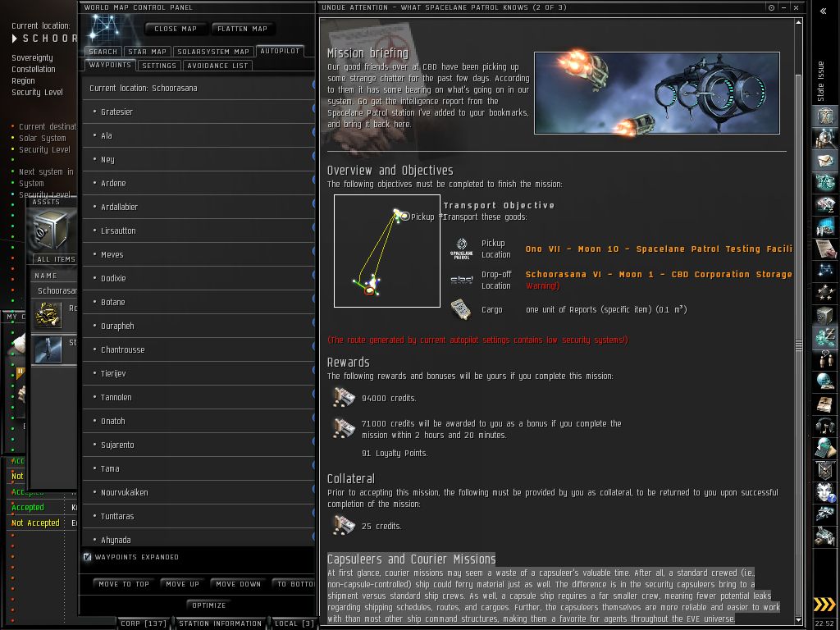Open the Station Information tab
Image resolution: width=840 pixels, height=630 pixels.
[220, 623]
